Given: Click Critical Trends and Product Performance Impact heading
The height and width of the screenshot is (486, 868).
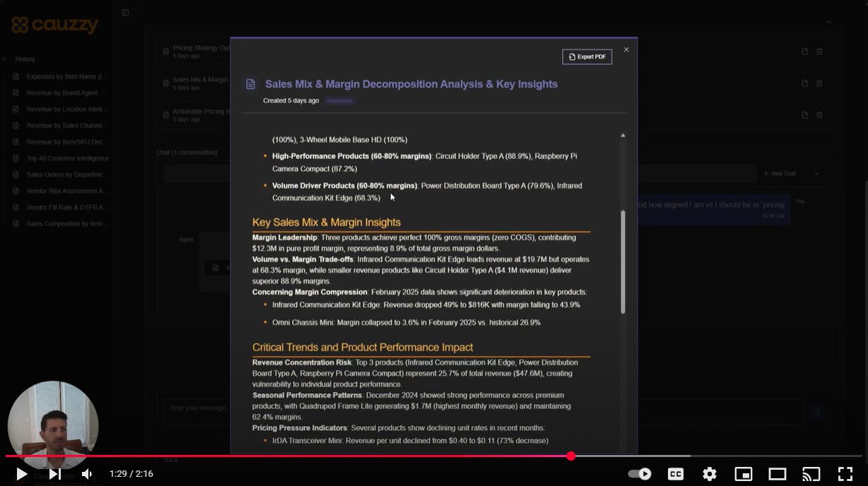Looking at the screenshot, I should (363, 348).
